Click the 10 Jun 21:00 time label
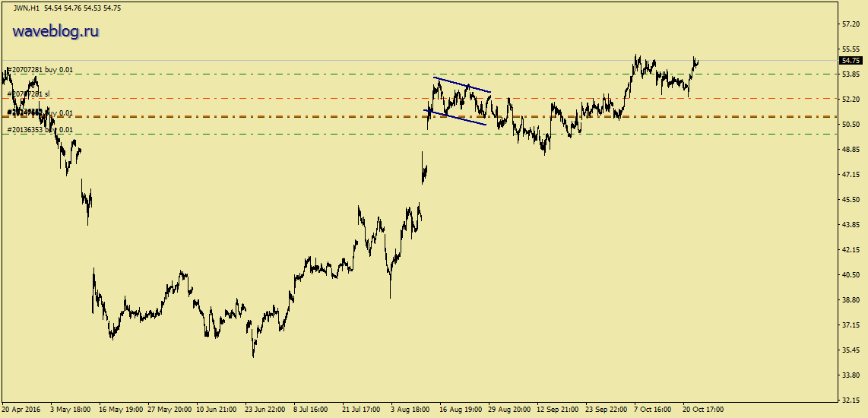This screenshot has height=418, width=868. point(217,410)
